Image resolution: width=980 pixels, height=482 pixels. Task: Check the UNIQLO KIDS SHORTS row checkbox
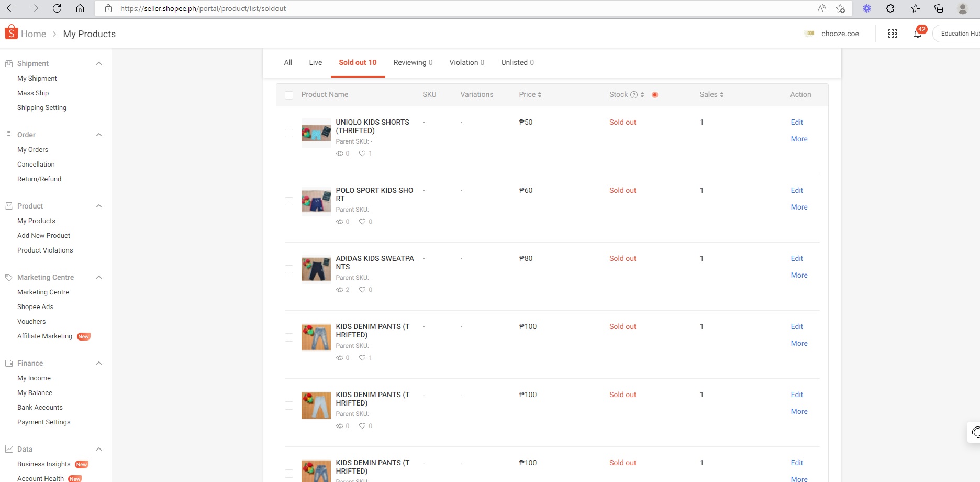289,133
